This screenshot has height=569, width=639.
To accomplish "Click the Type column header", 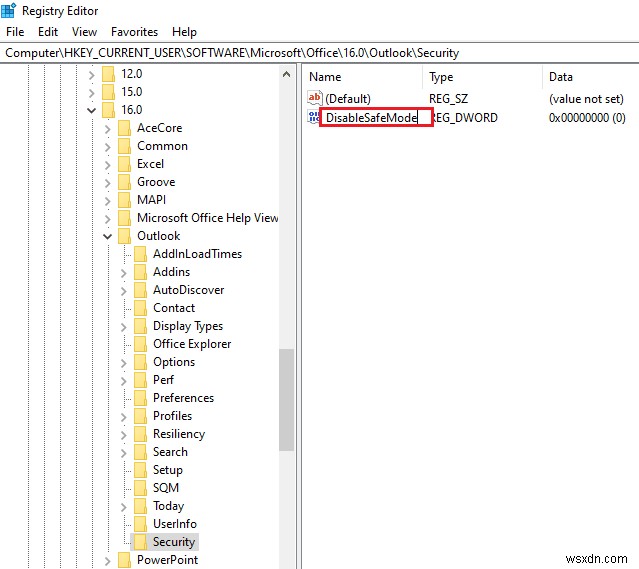I will 483,77.
